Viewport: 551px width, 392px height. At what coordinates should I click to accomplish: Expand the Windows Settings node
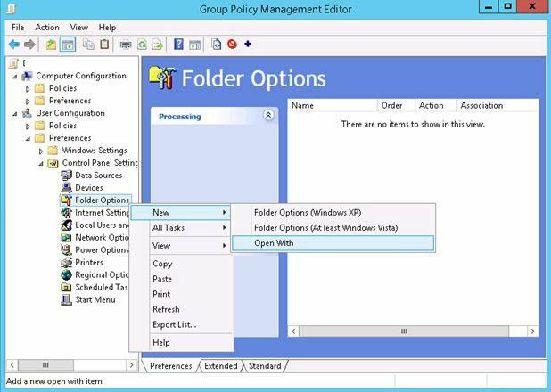[41, 151]
